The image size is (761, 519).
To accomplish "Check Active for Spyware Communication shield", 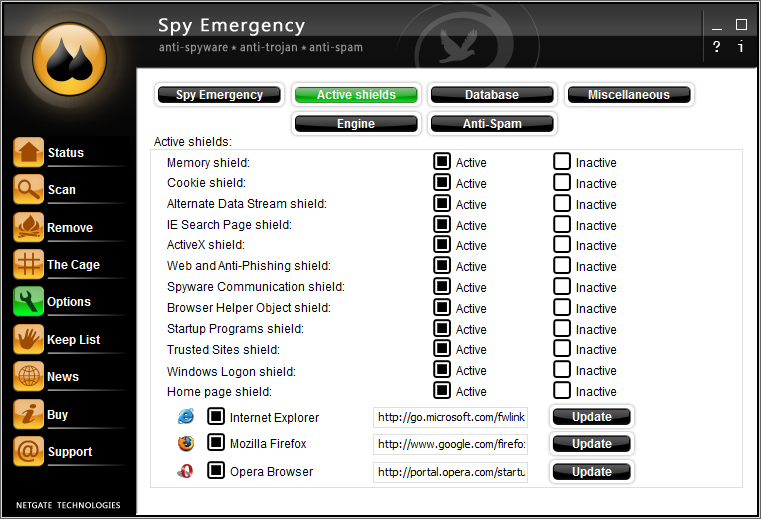I will [442, 286].
